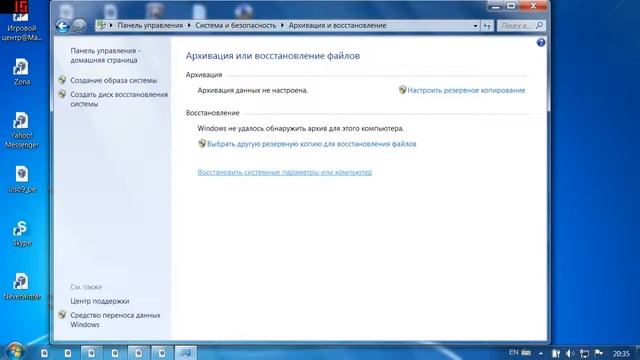This screenshot has height=360, width=640.
Task: Show hidden tray icons arrow
Action: pyautogui.click(x=541, y=353)
